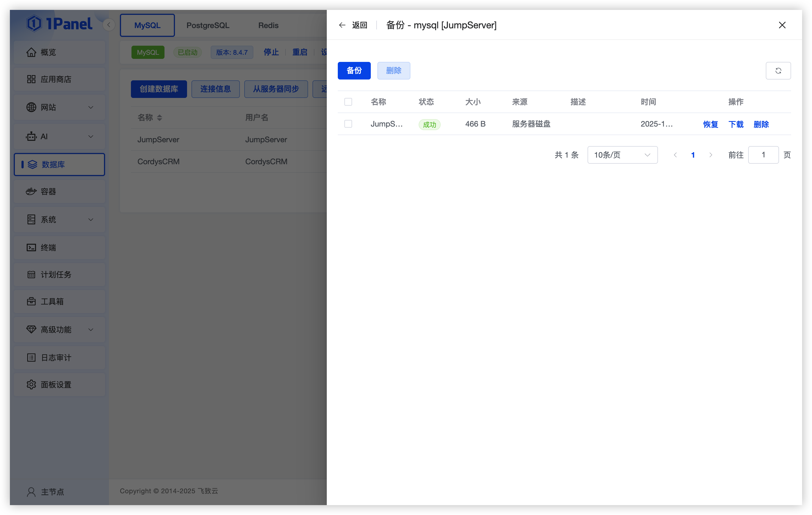The width and height of the screenshot is (812, 515).
Task: Check the JumpServer backup row checkbox
Action: (x=348, y=124)
